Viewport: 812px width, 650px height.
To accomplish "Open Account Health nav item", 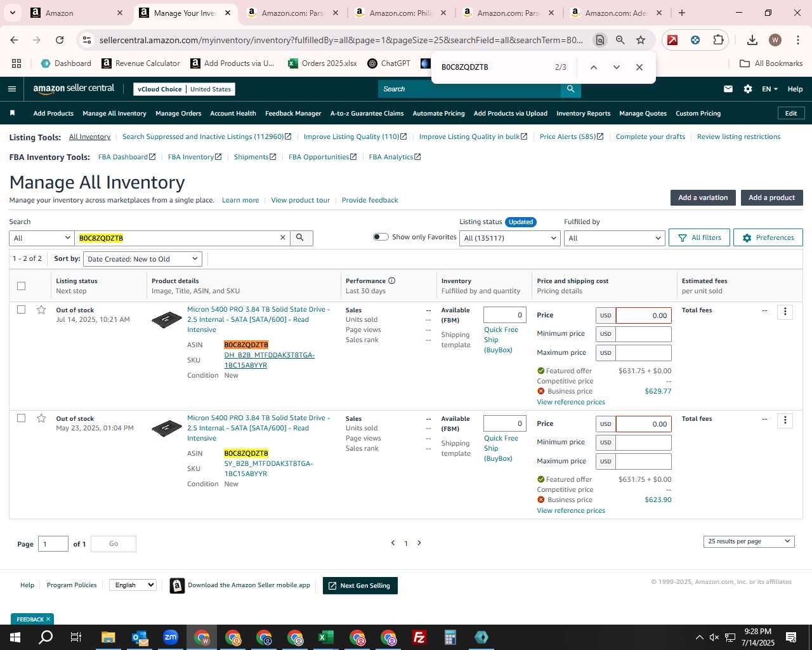I will pos(233,114).
